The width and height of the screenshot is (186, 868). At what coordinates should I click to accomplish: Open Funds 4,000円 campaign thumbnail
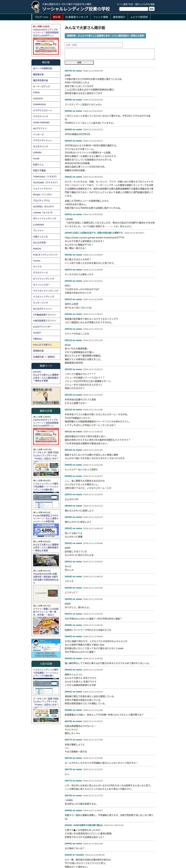46,530
